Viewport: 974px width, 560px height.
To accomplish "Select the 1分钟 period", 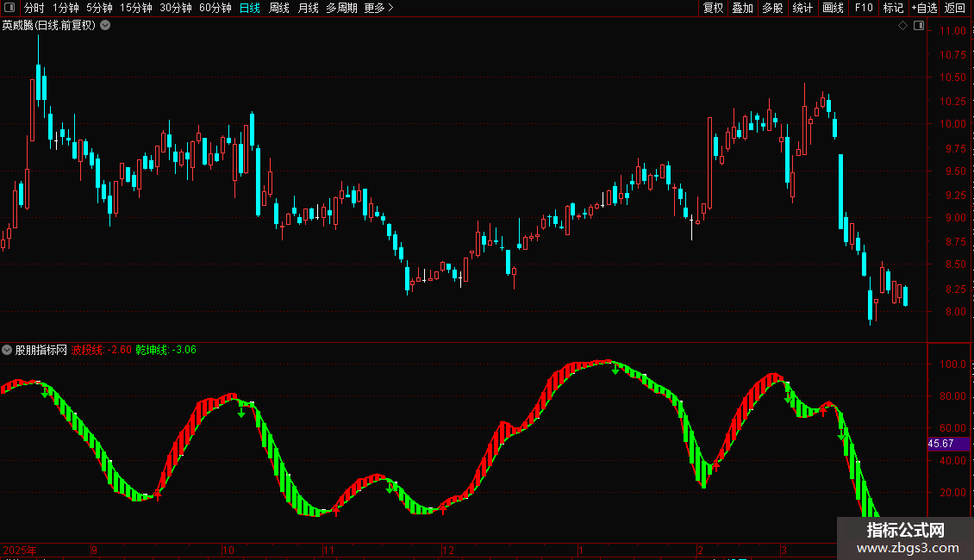I will (x=66, y=8).
